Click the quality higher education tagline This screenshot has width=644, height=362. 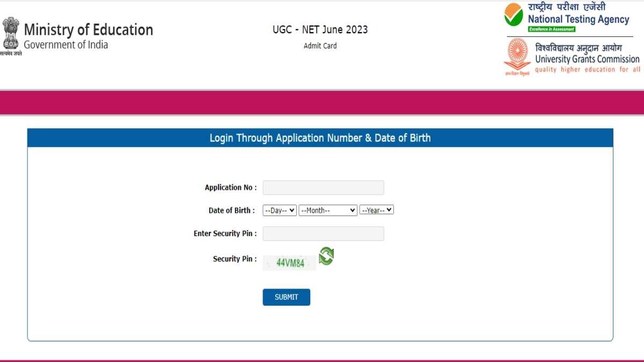click(x=588, y=69)
